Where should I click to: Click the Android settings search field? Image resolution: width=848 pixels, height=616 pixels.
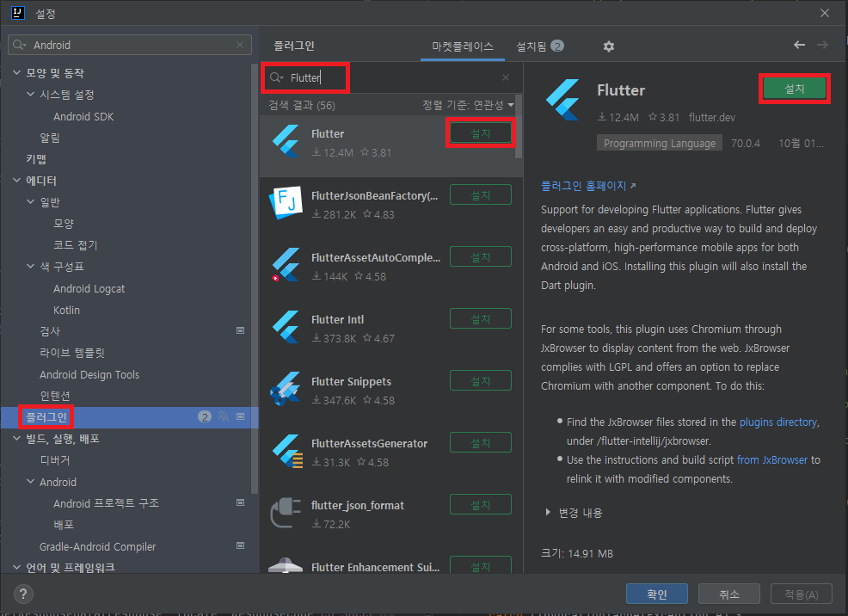[x=130, y=45]
